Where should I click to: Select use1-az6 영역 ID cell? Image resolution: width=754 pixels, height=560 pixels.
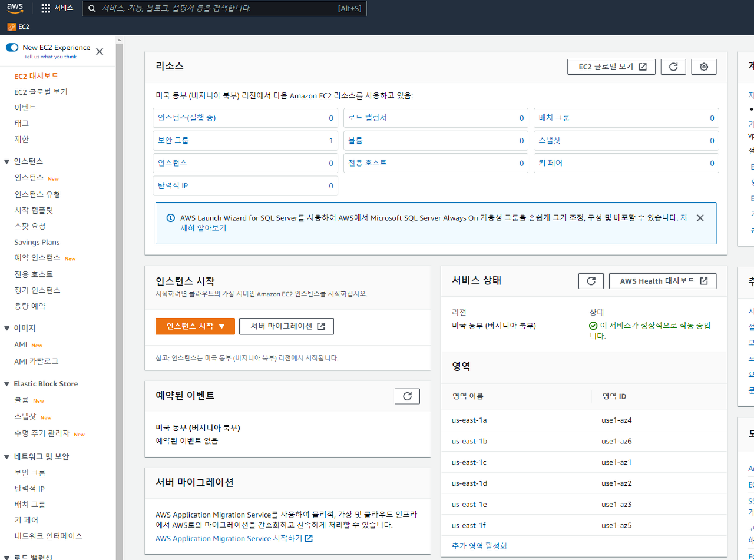(616, 442)
